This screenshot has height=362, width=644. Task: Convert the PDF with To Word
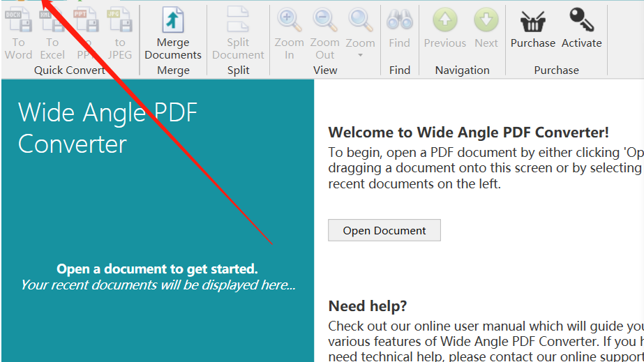pos(18,35)
